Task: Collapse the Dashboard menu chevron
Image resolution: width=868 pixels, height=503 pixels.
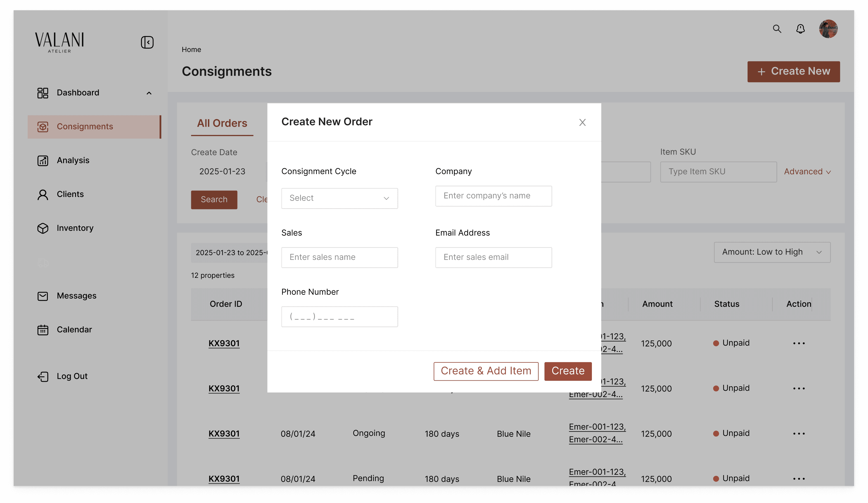Action: click(x=149, y=93)
